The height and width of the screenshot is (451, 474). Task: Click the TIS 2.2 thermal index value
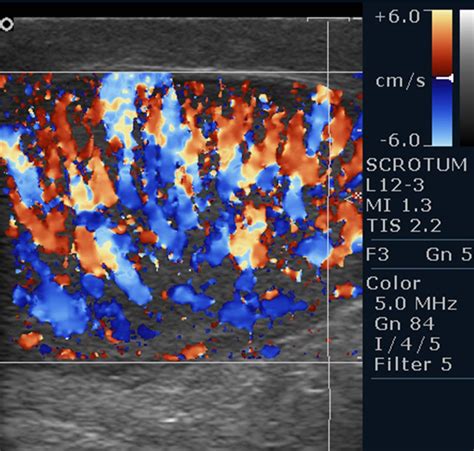404,226
